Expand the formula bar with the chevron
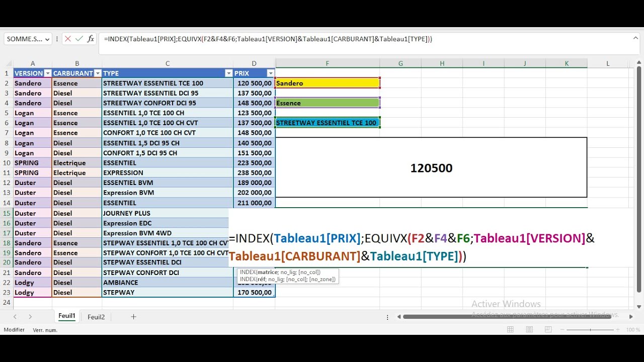Screen dimensions: 644x362 click(635, 38)
